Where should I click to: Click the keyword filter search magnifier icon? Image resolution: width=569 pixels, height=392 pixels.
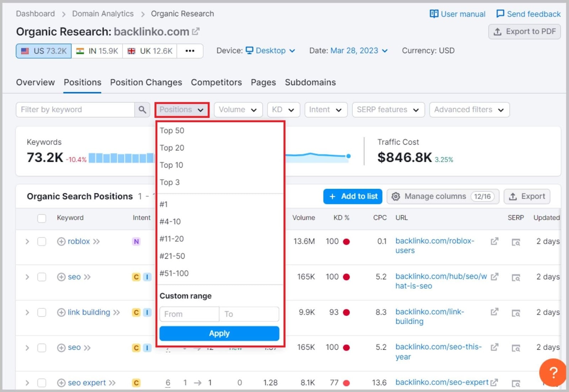(x=142, y=109)
